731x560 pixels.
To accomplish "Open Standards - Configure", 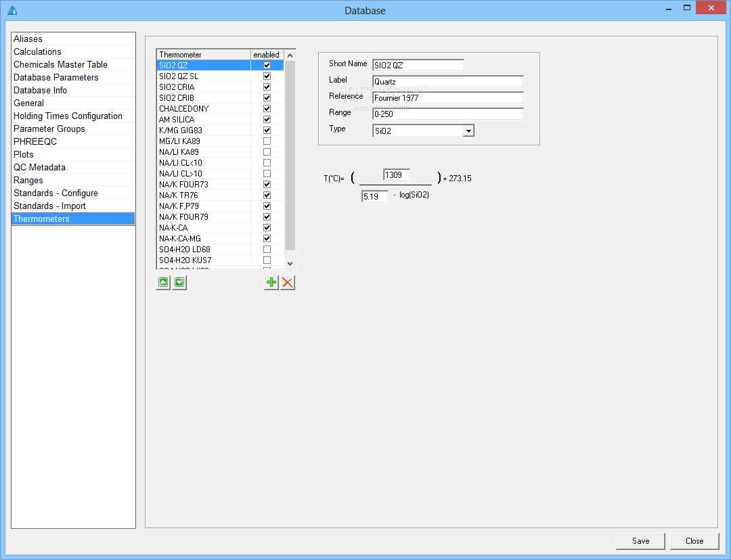I will pyautogui.click(x=73, y=193).
